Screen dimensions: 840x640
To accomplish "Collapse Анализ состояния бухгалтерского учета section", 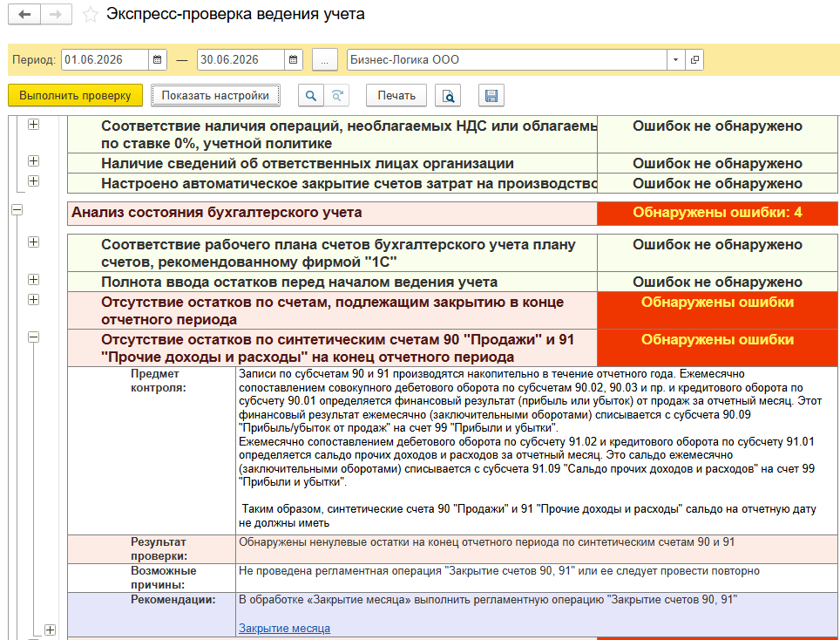I will point(17,210).
